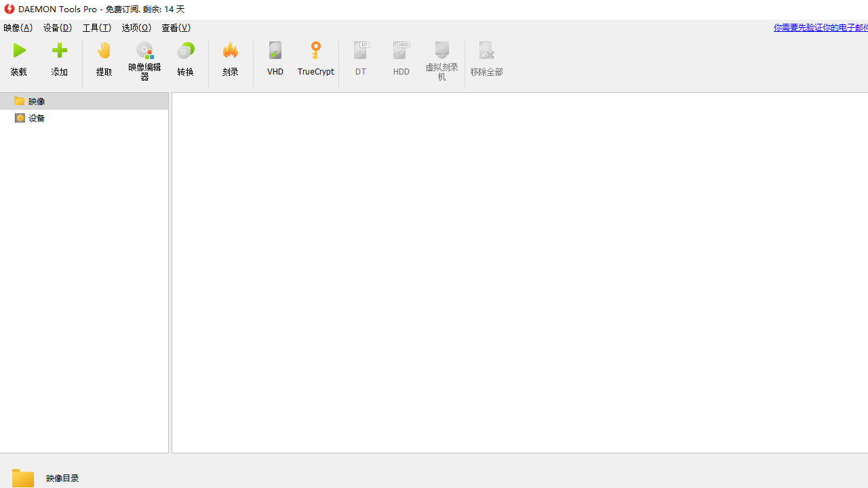The image size is (868, 488).
Task: Click the green Mount (装载) play icon
Action: [19, 52]
